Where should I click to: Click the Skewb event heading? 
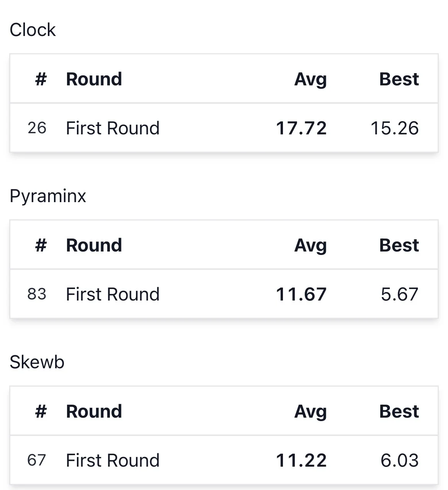coord(37,362)
